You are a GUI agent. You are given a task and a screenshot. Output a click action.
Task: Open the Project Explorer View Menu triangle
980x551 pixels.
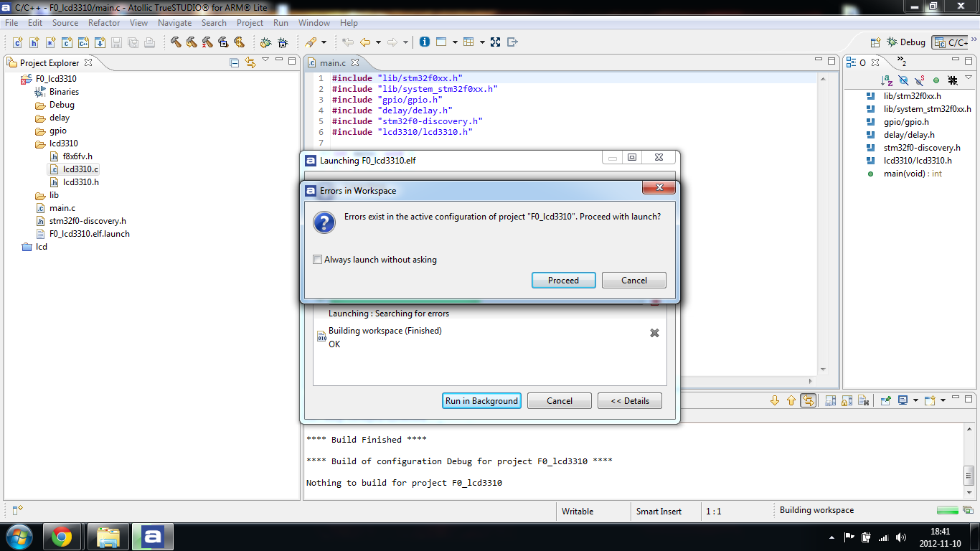[x=265, y=60]
